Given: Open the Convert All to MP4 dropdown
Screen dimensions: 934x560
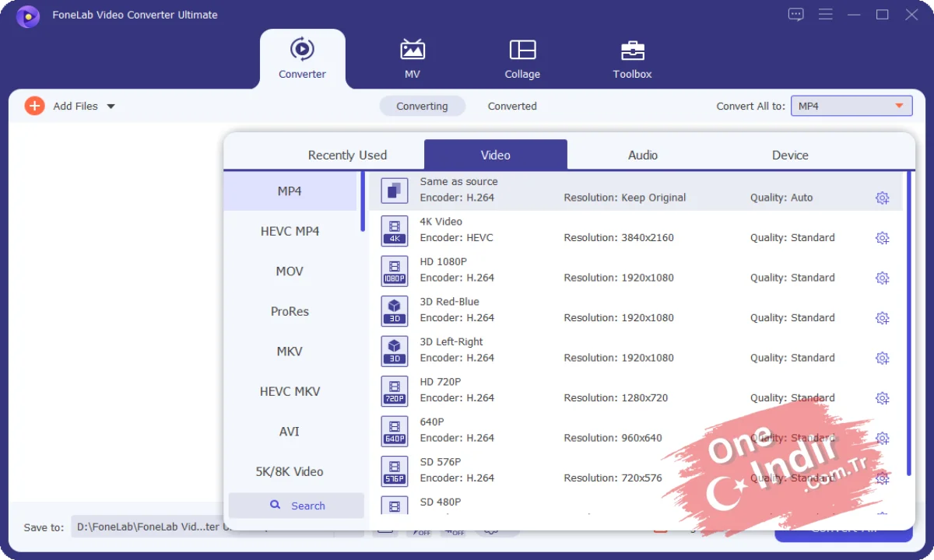Looking at the screenshot, I should tap(851, 106).
